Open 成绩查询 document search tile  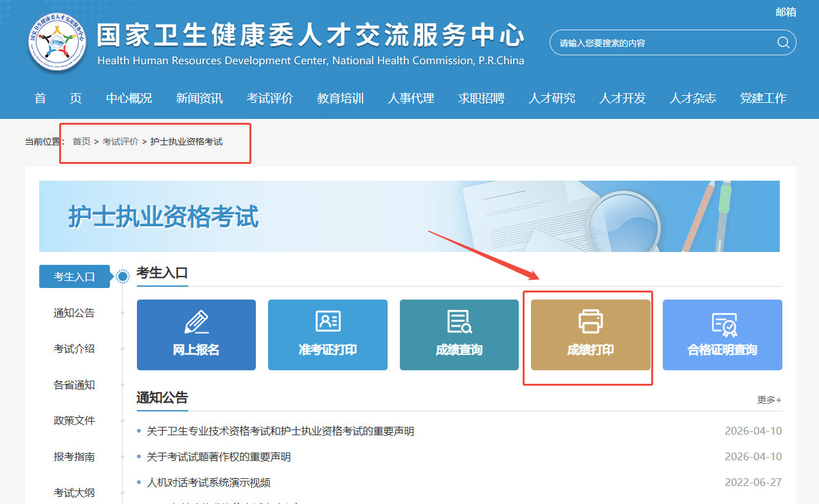(459, 335)
